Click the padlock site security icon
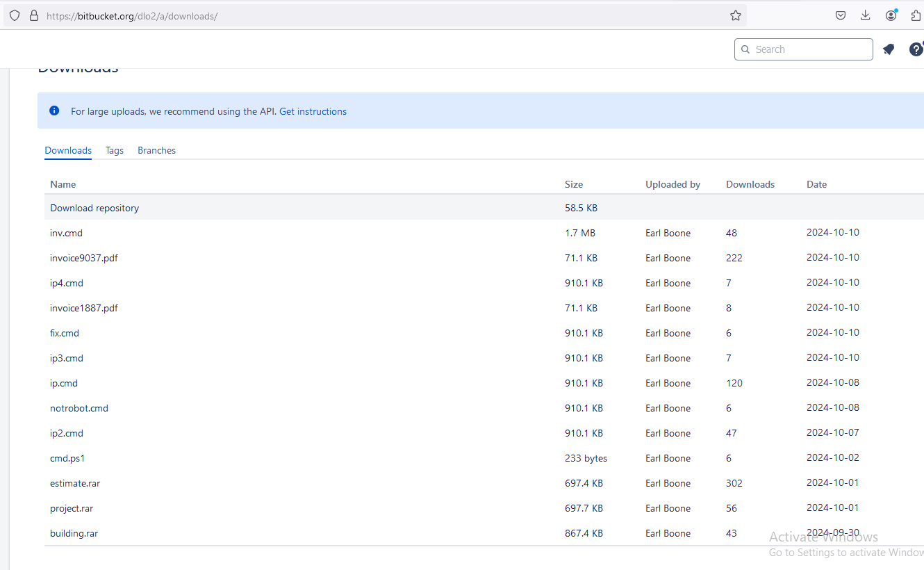The height and width of the screenshot is (570, 924). [x=33, y=15]
